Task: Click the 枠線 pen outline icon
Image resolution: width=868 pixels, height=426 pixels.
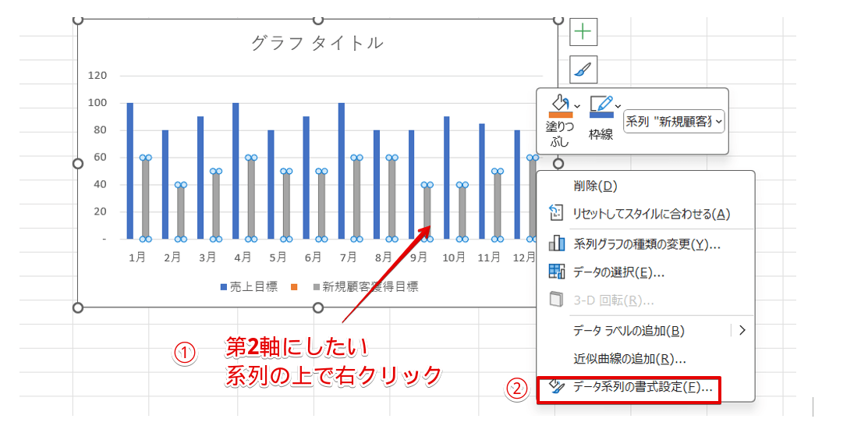Action: coord(600,105)
